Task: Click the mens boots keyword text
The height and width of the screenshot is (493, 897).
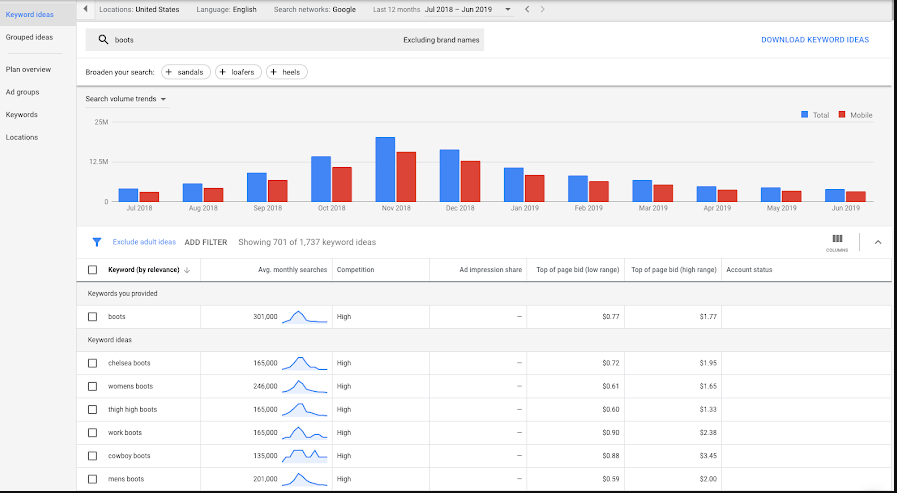Action: click(x=126, y=479)
